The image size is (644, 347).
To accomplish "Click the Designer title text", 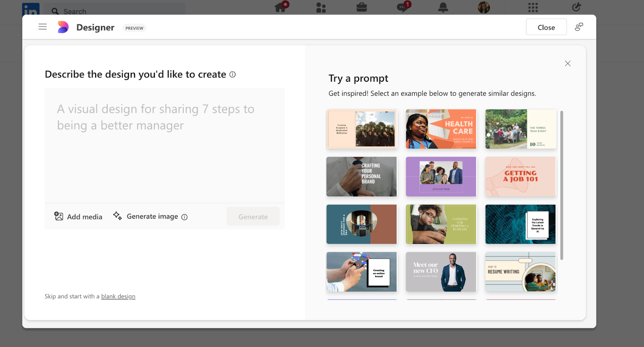I will (x=95, y=27).
